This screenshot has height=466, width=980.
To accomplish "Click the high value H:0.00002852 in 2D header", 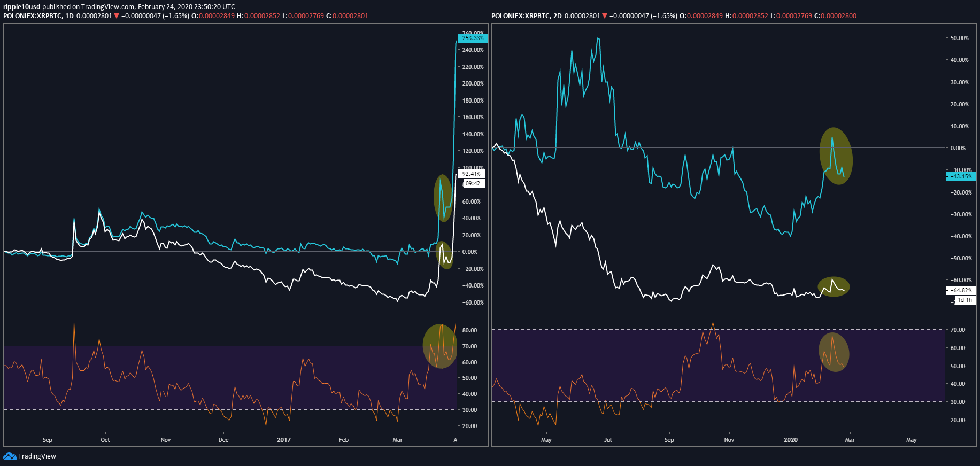I will 746,16.
